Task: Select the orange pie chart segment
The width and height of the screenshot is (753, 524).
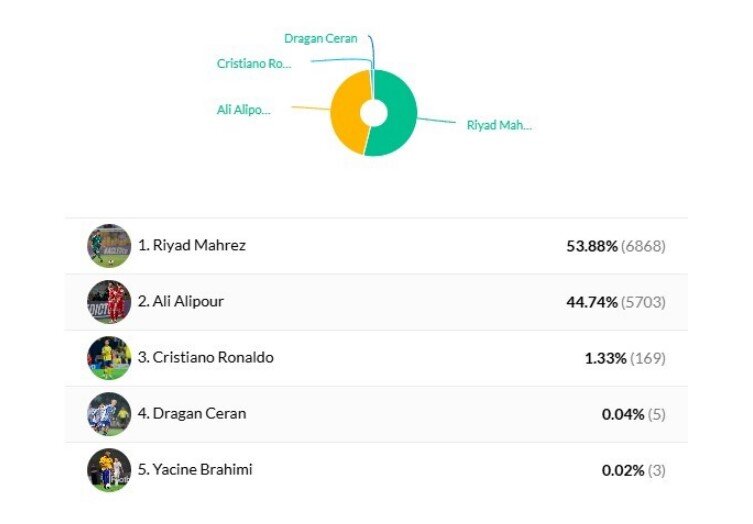Action: (x=345, y=112)
